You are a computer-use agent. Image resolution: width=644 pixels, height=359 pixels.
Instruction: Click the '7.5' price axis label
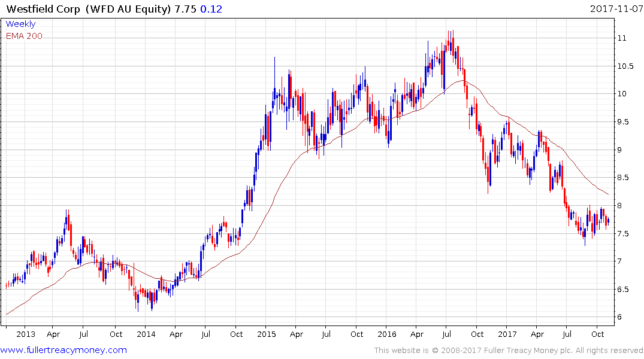[623, 233]
